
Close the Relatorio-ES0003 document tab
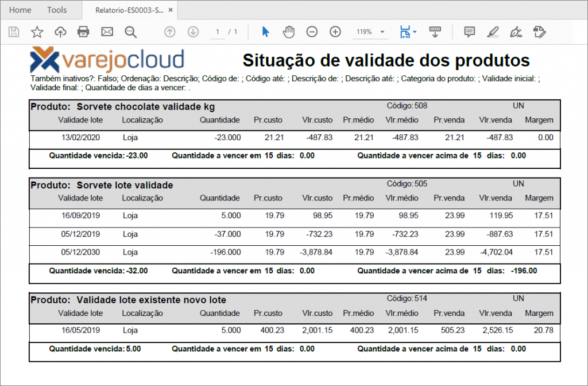click(x=171, y=10)
